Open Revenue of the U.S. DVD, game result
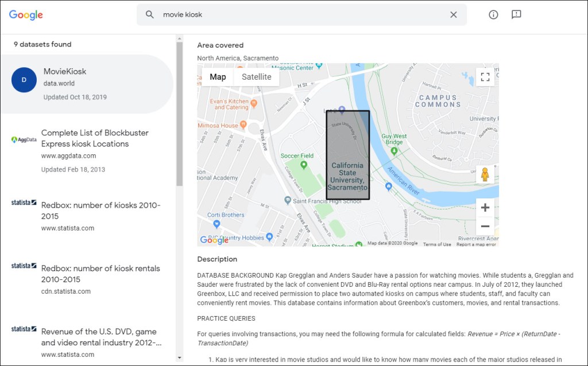 tap(101, 337)
